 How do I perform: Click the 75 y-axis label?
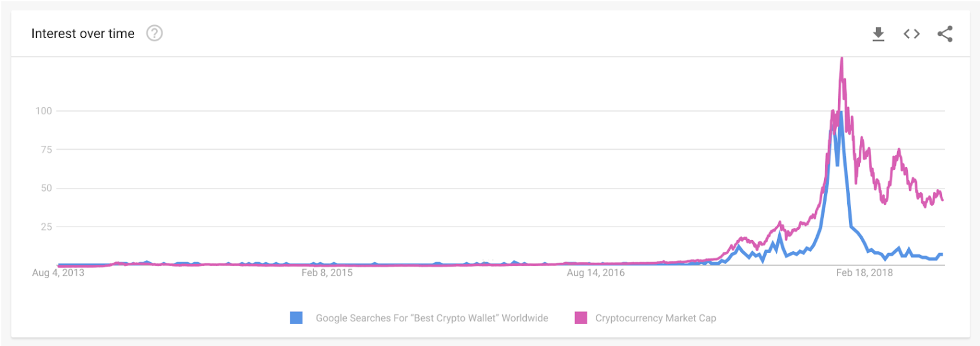click(x=44, y=150)
